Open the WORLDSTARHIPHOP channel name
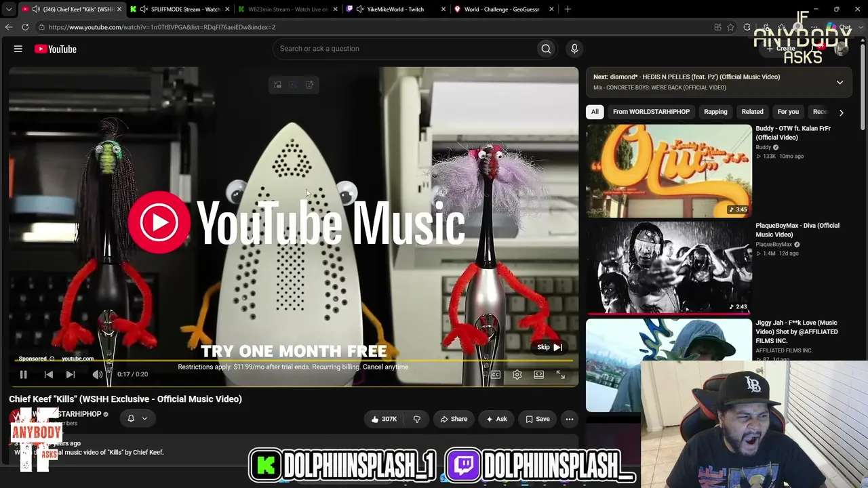The width and height of the screenshot is (868, 488). tap(66, 414)
